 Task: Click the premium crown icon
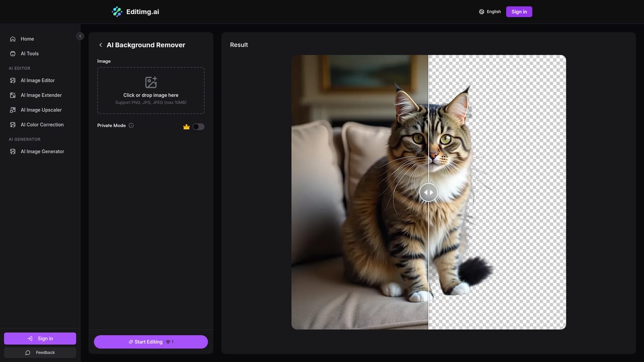pos(186,127)
